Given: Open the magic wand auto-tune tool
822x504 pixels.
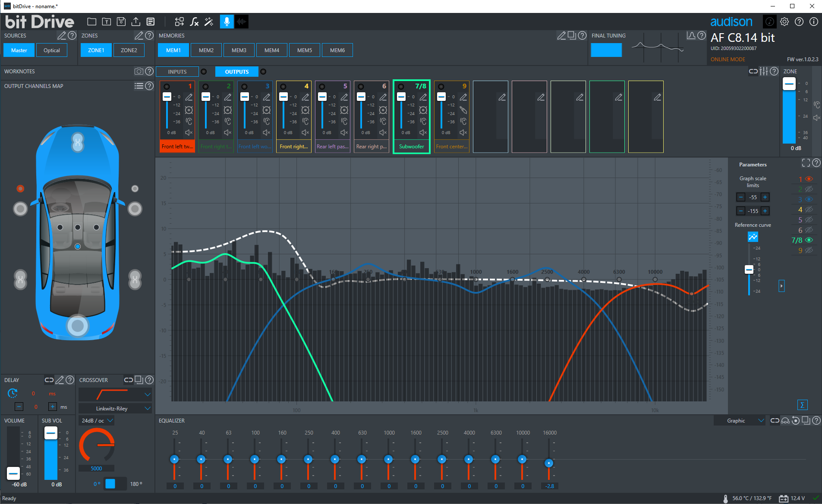Looking at the screenshot, I should (209, 21).
